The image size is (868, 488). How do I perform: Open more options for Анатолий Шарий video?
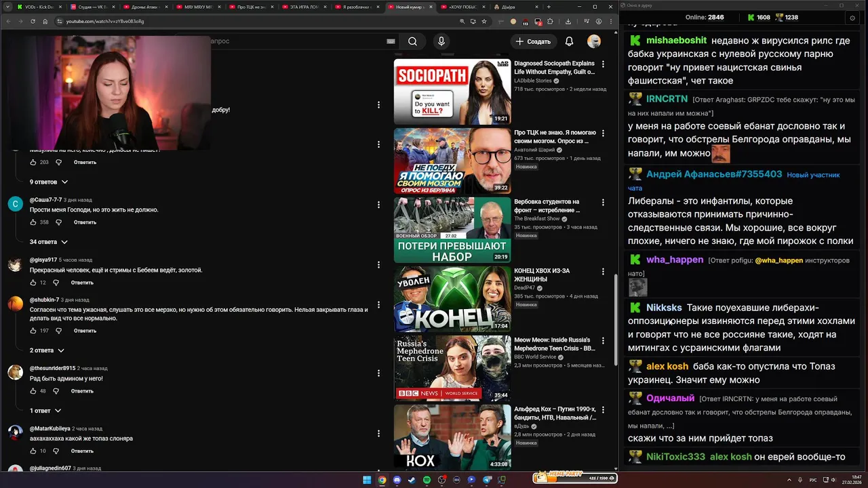pyautogui.click(x=603, y=134)
